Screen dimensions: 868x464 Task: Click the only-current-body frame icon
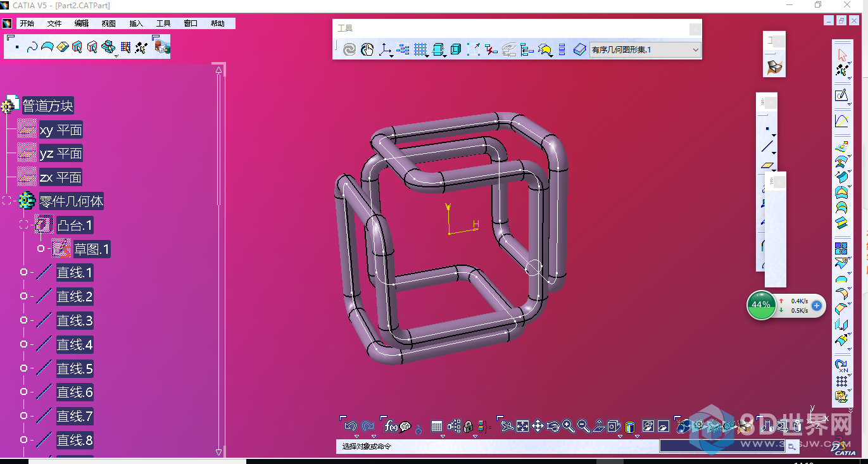pos(474,49)
